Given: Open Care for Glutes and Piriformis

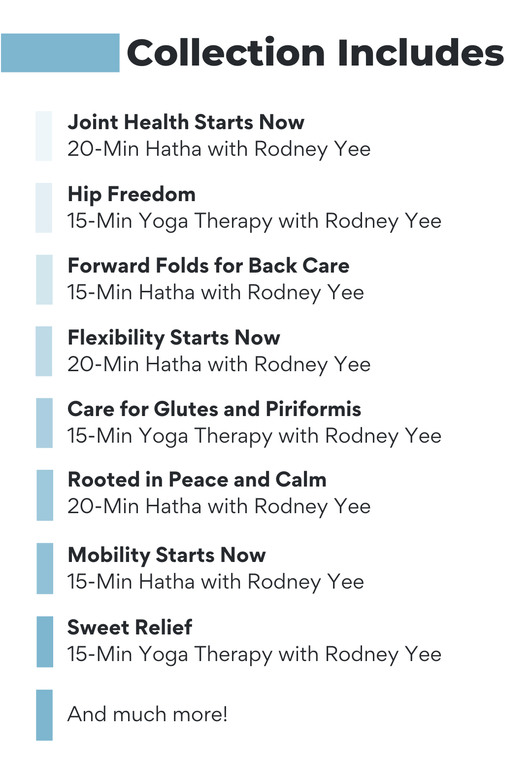Looking at the screenshot, I should coord(214,409).
